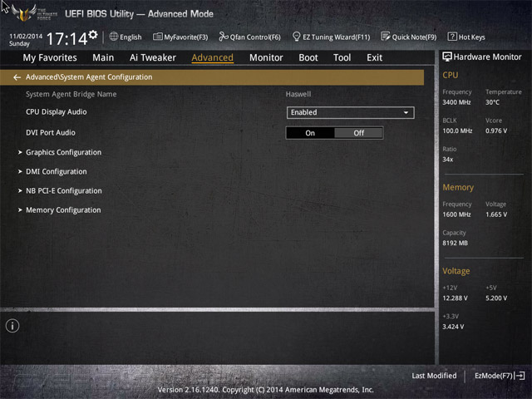
Task: Click the CPU Display Audio label
Action: coord(57,112)
